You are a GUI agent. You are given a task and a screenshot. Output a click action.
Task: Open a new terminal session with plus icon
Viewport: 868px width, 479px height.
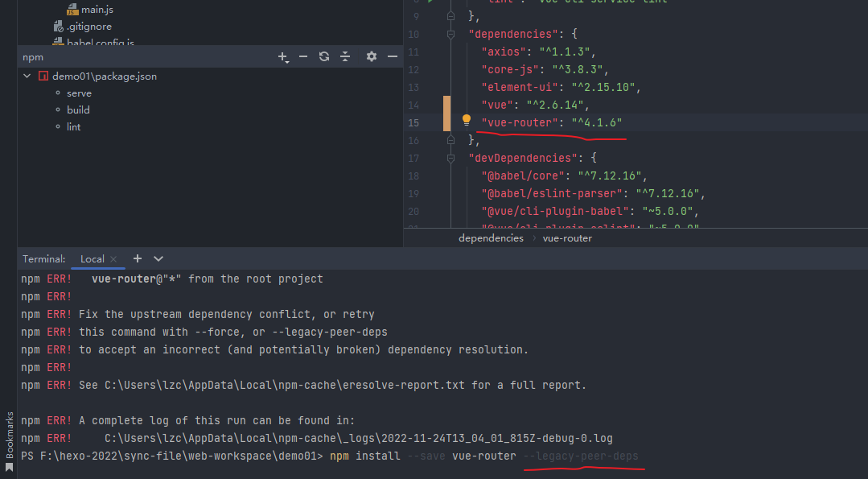pos(138,258)
